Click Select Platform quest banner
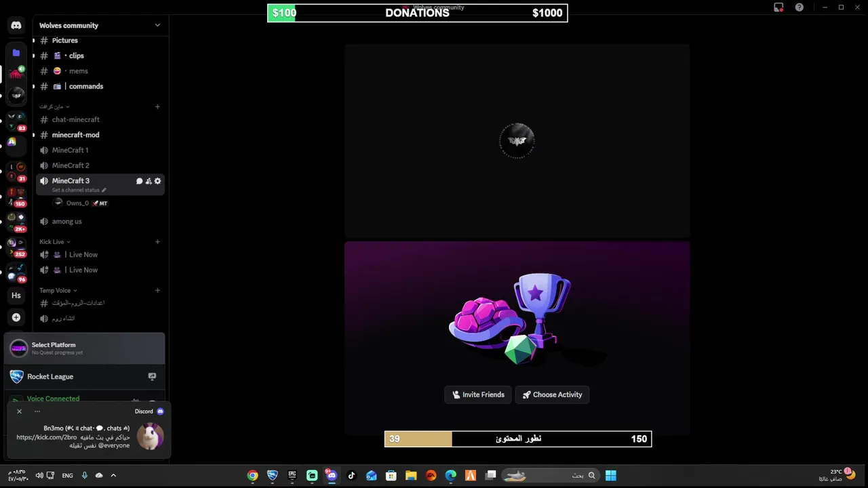Screen dimensions: 868x488 (85, 348)
